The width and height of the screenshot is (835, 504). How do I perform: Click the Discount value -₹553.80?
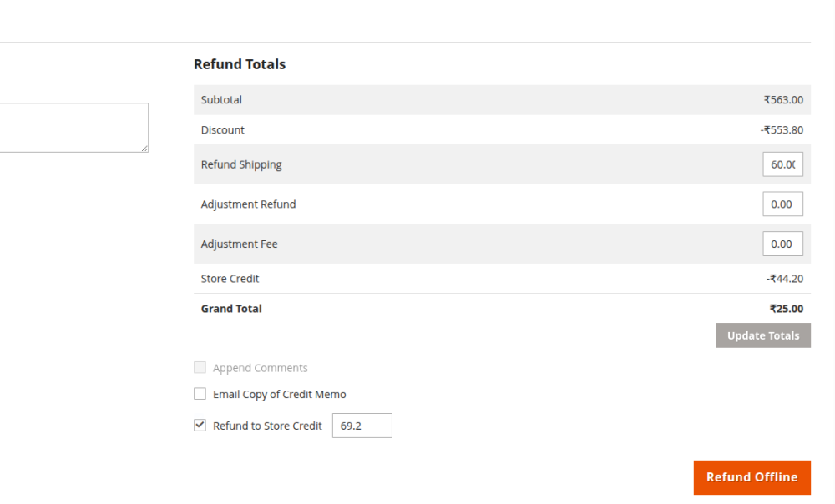tap(782, 129)
